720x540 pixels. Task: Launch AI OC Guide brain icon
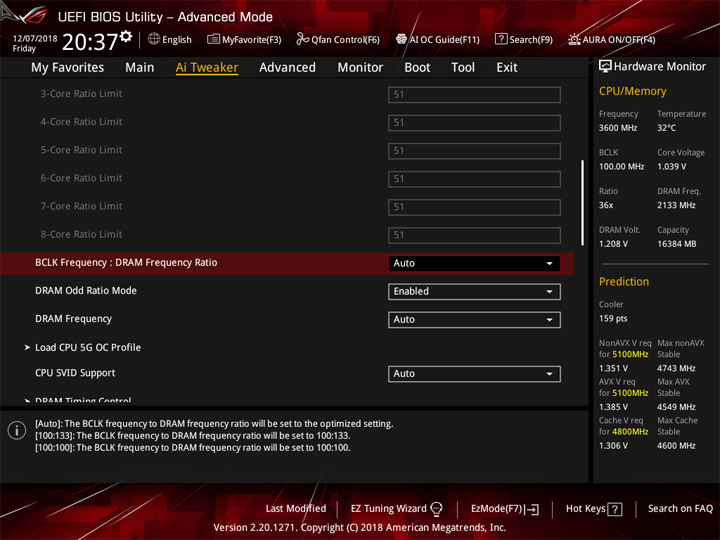coord(401,39)
